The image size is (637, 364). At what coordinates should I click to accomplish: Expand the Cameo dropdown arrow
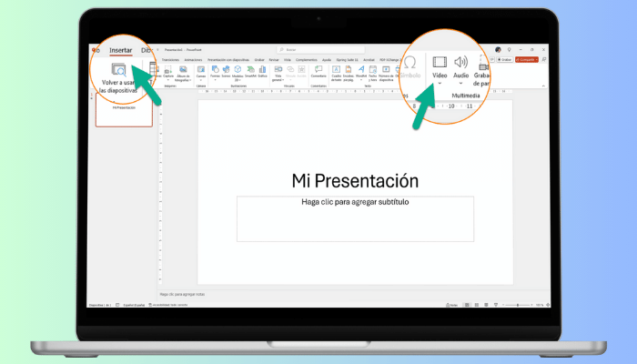201,80
